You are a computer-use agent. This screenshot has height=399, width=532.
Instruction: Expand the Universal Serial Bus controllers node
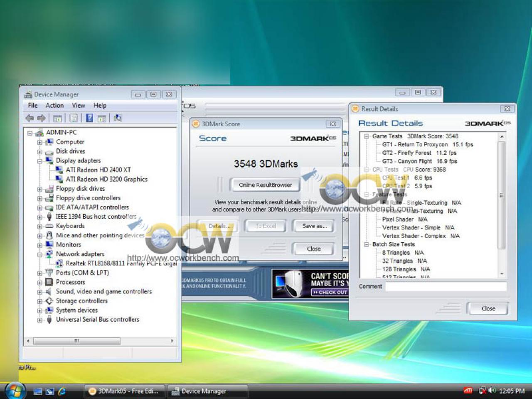(x=40, y=320)
